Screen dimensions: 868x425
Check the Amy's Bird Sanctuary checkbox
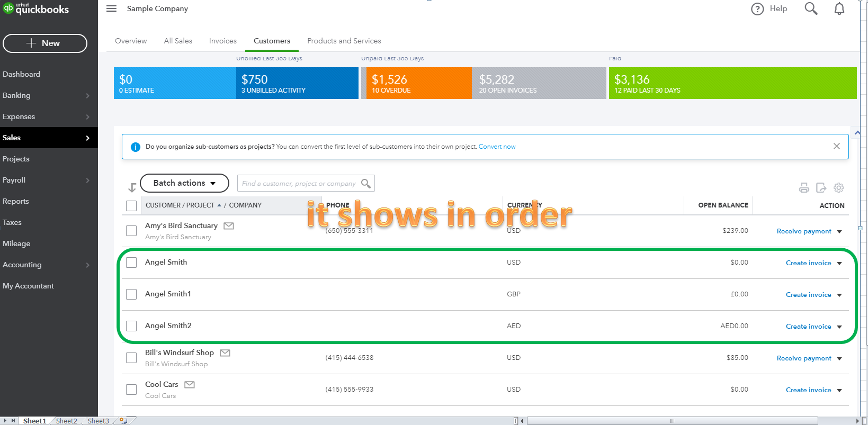tap(131, 231)
